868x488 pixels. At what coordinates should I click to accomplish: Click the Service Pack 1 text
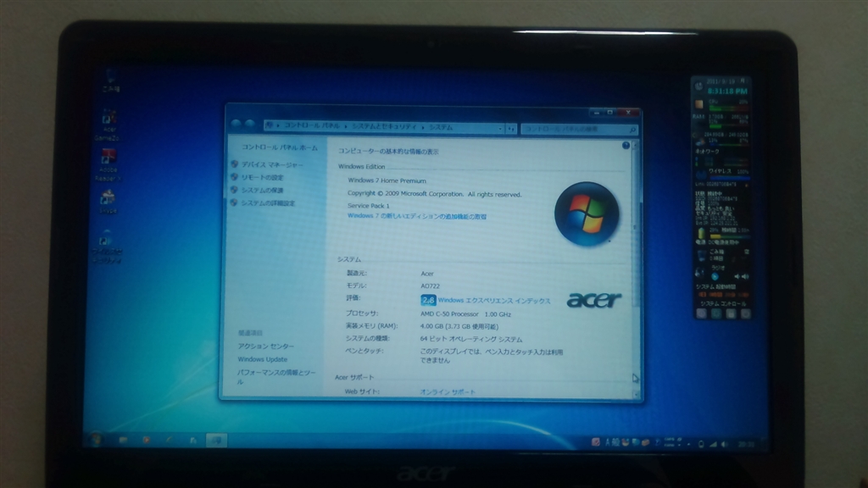[x=368, y=205]
